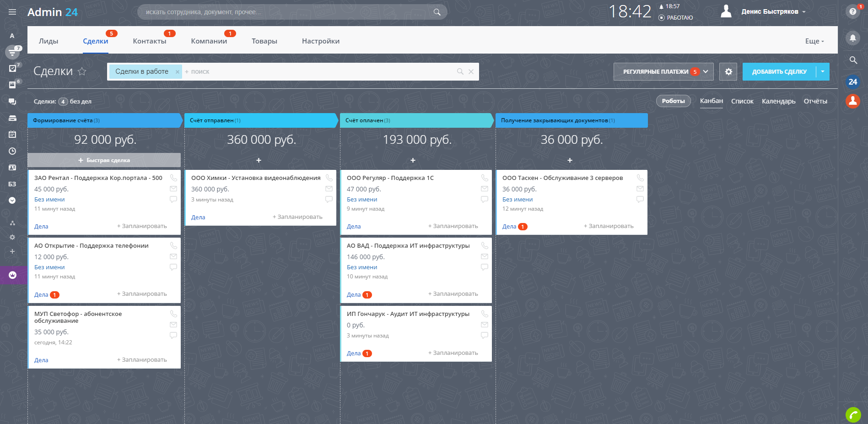The image size is (868, 424).
Task: Expand the Еще dropdown menu
Action: point(814,41)
